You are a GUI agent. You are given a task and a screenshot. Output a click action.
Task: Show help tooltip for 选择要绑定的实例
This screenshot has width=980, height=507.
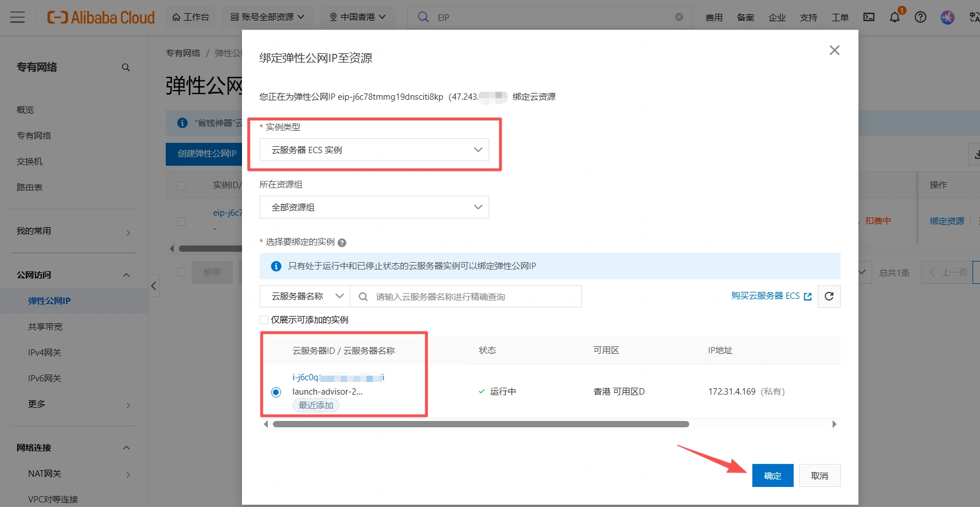click(x=342, y=243)
